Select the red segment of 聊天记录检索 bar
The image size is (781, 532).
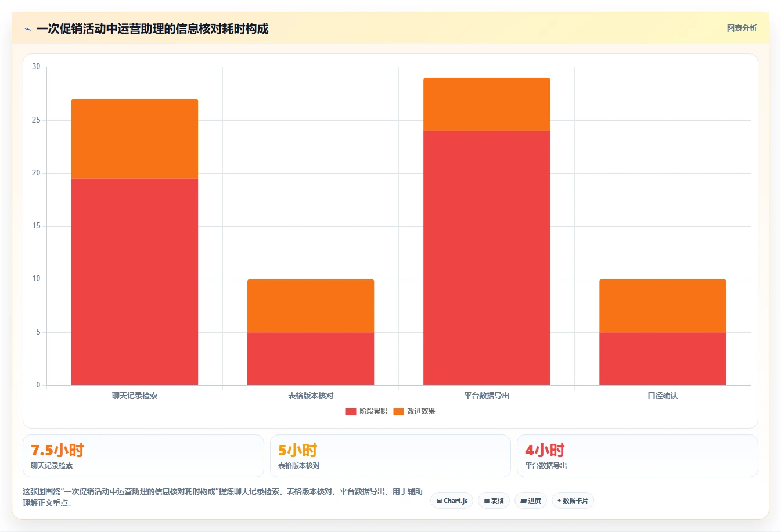point(135,282)
